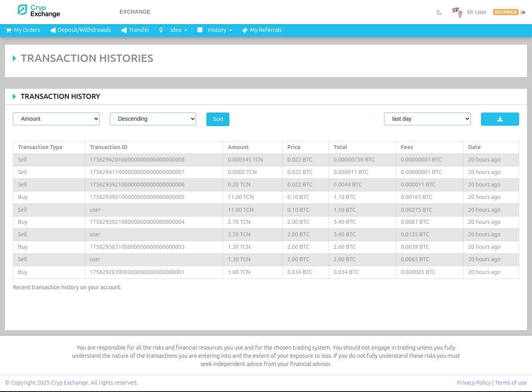Click the My Referrals ticket icon
Image resolution: width=532 pixels, height=392 pixels.
pos(245,30)
